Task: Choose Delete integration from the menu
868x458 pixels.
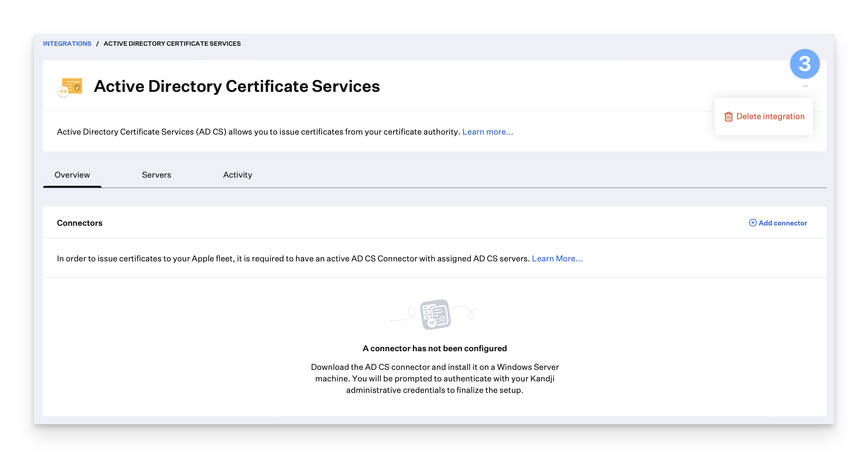Action: tap(770, 117)
